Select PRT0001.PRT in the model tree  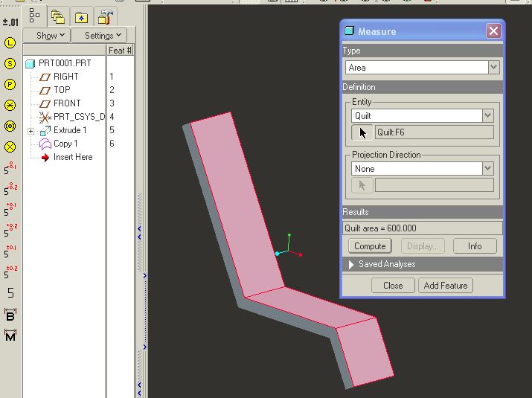58,63
